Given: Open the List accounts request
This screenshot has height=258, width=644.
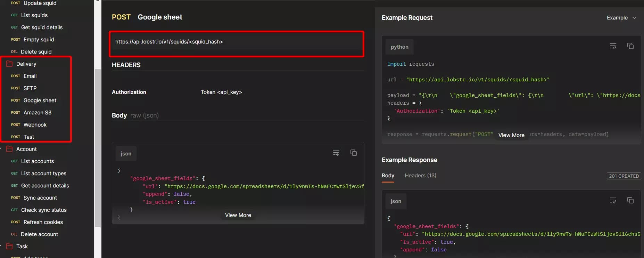Looking at the screenshot, I should [x=37, y=161].
